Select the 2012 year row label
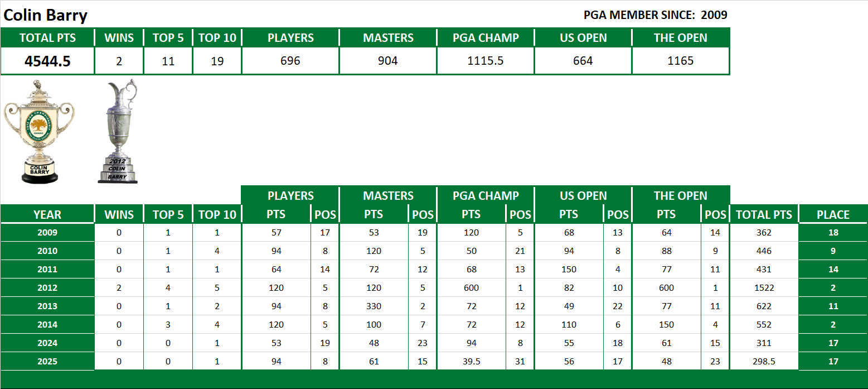This screenshot has width=868, height=389. click(48, 287)
